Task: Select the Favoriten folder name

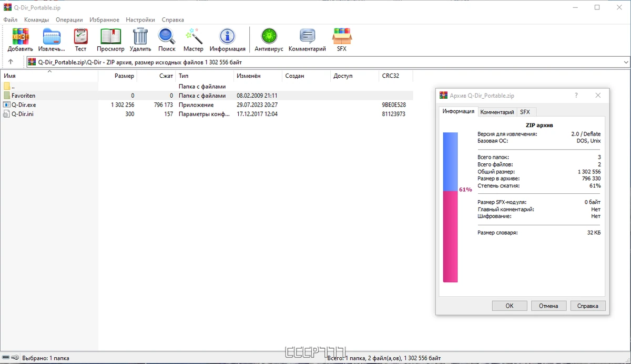Action: [x=24, y=96]
